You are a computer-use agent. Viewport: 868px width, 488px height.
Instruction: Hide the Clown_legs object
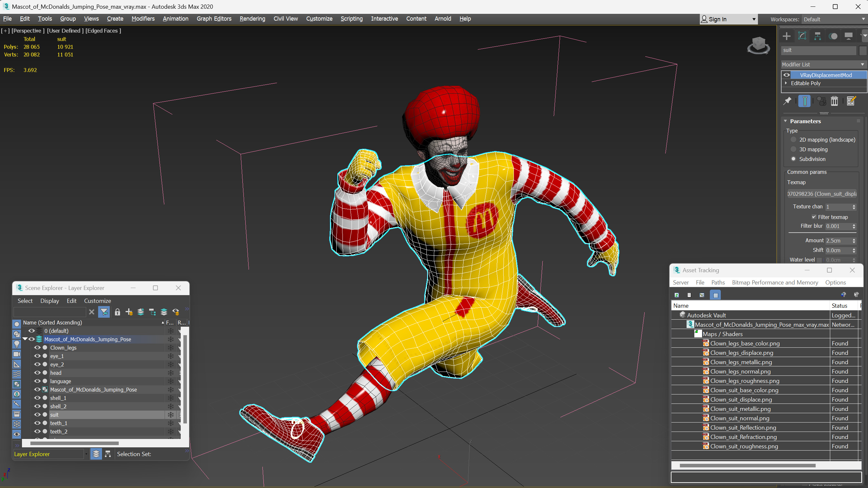(37, 348)
